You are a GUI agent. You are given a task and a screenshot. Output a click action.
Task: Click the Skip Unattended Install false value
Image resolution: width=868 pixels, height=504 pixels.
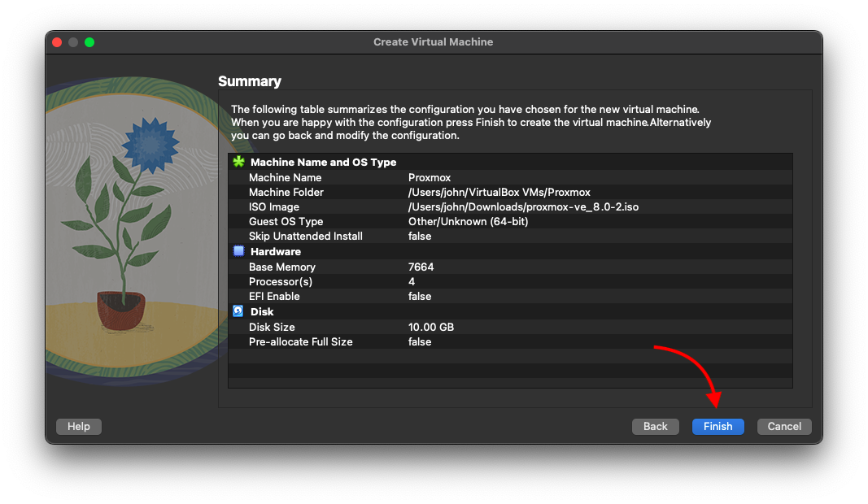point(420,237)
